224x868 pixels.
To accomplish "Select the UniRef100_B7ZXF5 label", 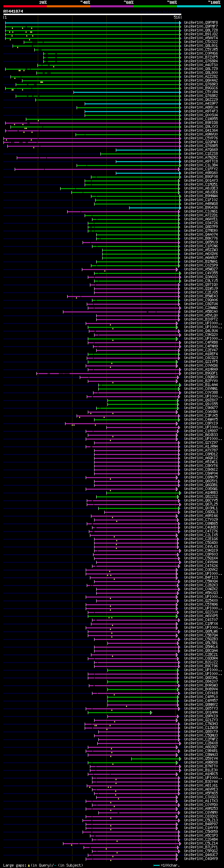I will (x=201, y=57).
